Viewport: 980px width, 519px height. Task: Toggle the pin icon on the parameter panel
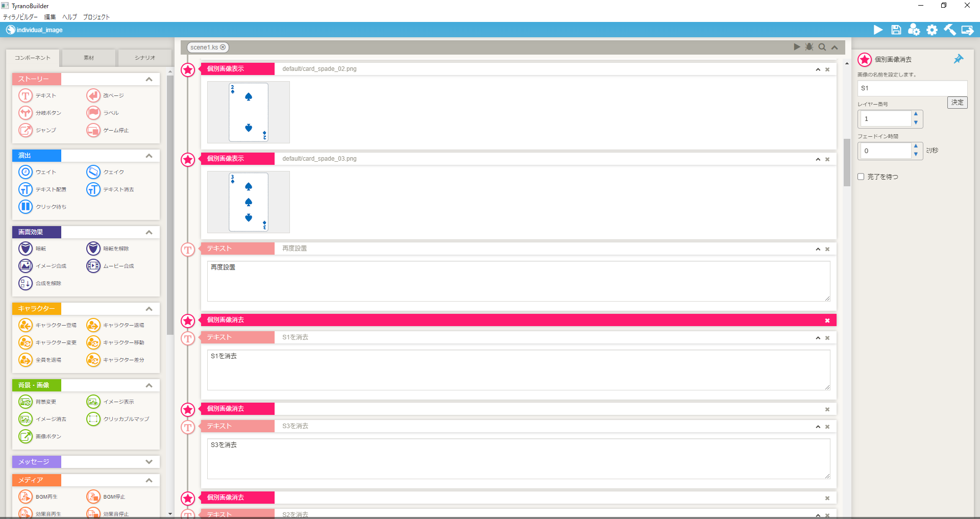click(x=959, y=59)
